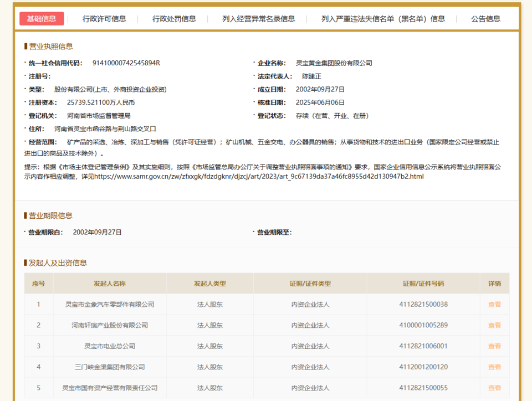Click 发起人名称 column header
Image resolution: width=532 pixels, height=401 pixels.
pyautogui.click(x=110, y=284)
